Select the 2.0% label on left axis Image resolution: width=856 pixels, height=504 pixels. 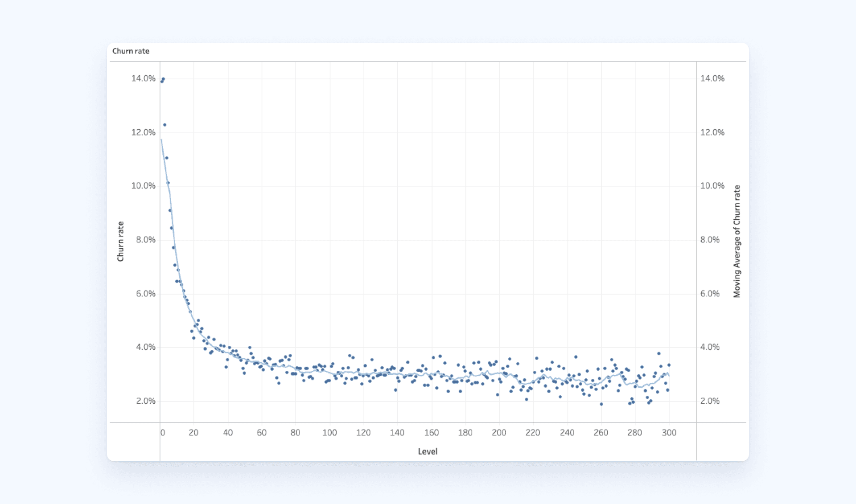[x=146, y=401]
